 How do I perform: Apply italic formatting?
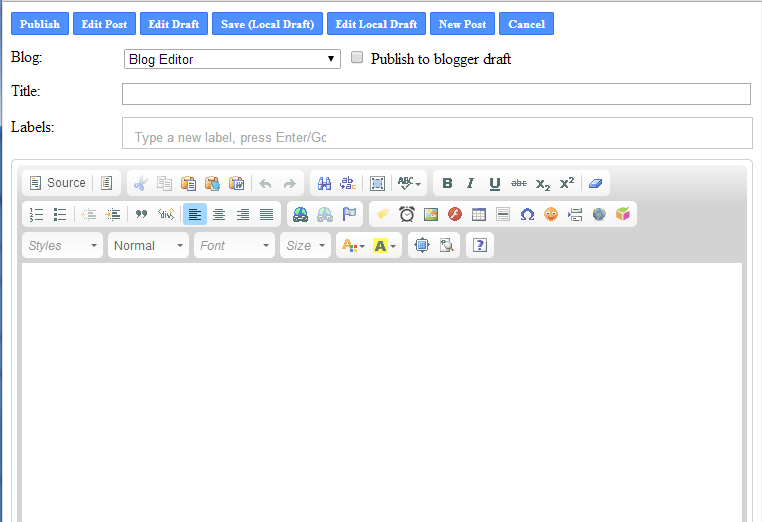point(471,183)
